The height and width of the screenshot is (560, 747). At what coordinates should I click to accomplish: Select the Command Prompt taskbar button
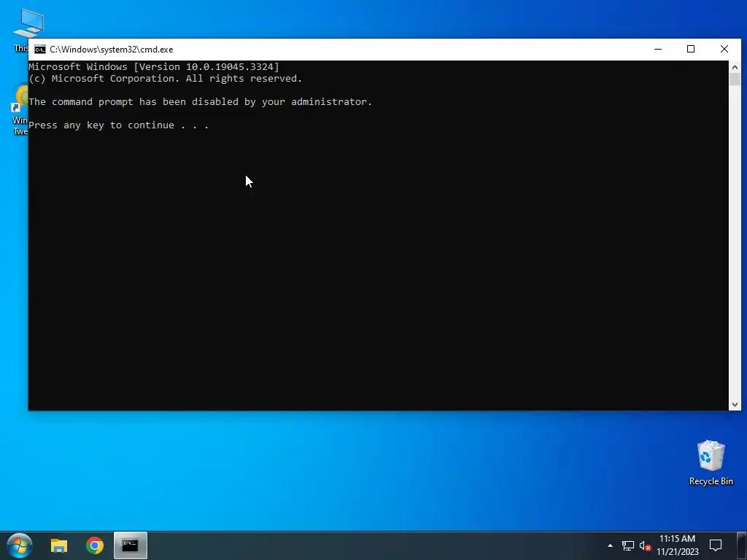[130, 545]
